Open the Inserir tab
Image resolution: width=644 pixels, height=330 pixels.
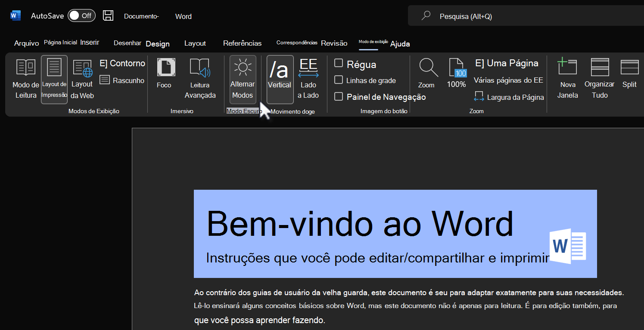(90, 42)
